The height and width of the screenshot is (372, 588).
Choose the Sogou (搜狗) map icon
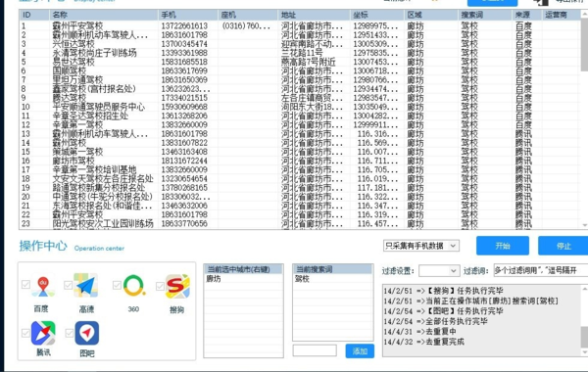[x=177, y=286]
